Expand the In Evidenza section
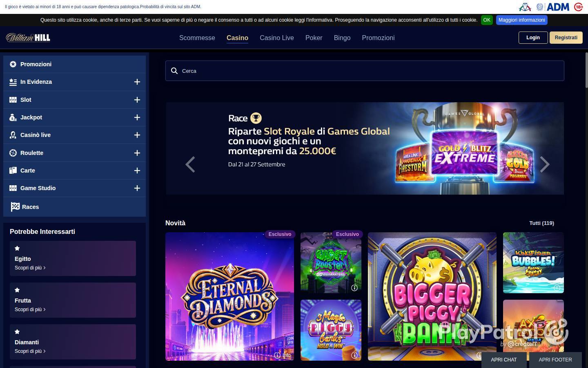This screenshot has width=588, height=368. coord(137,82)
